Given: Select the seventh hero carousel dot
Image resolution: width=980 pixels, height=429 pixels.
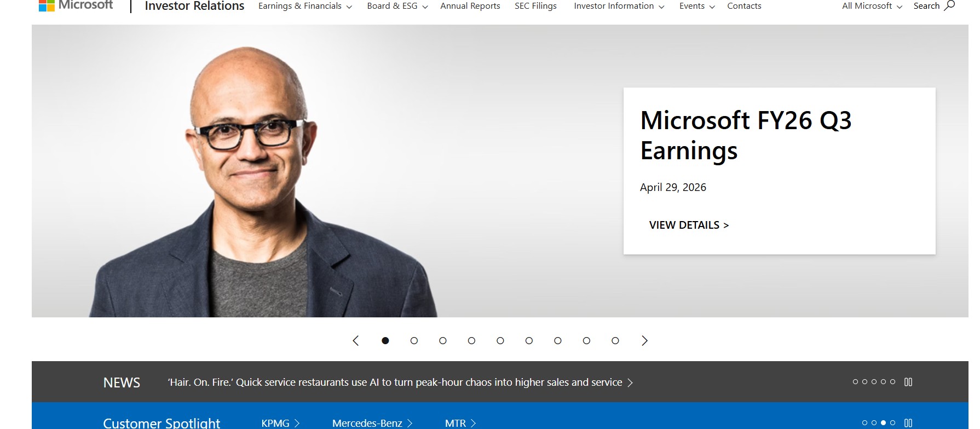Looking at the screenshot, I should point(558,340).
